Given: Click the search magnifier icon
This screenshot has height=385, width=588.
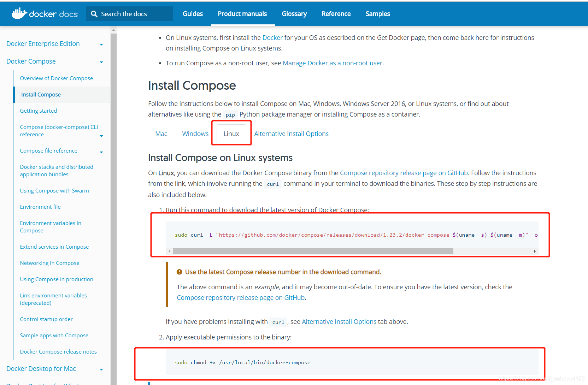Looking at the screenshot, I should (x=94, y=14).
